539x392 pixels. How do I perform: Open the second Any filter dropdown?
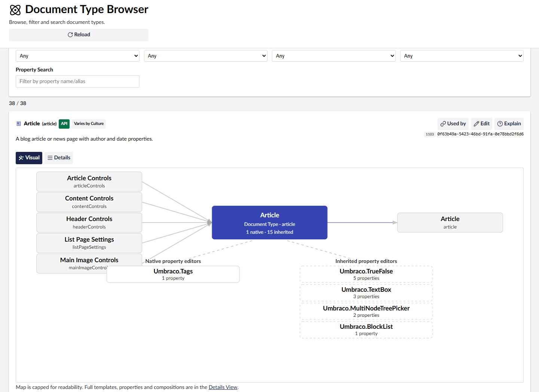tap(206, 56)
